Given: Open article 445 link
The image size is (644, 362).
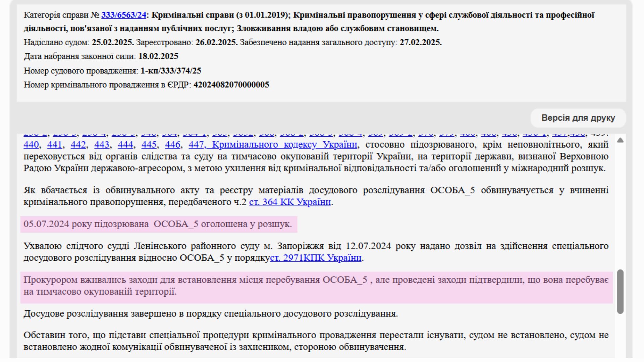Looking at the screenshot, I should coord(149,145).
